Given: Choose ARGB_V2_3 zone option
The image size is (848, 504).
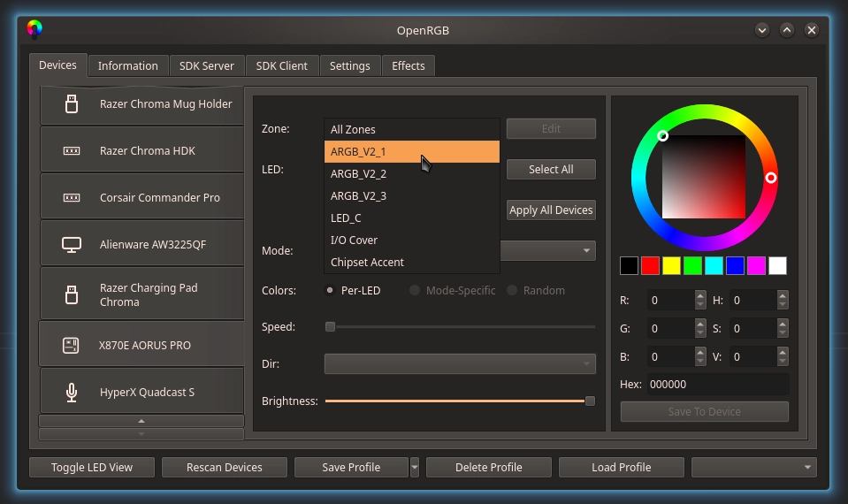Looking at the screenshot, I should coord(411,195).
